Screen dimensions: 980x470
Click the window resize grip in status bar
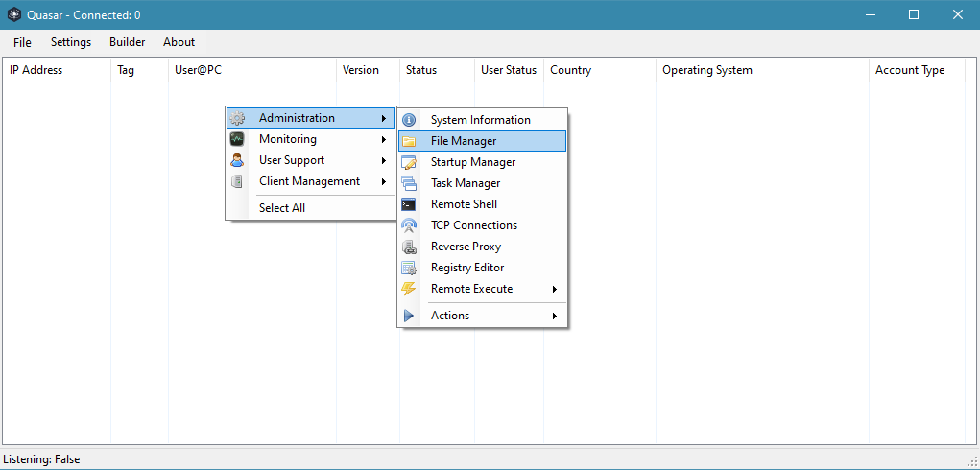pos(972,461)
